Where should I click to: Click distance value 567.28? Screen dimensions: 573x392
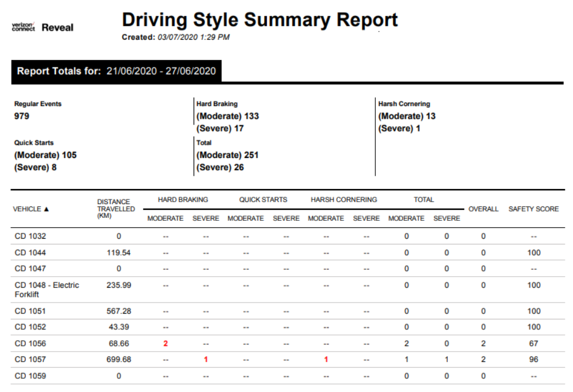(x=119, y=311)
